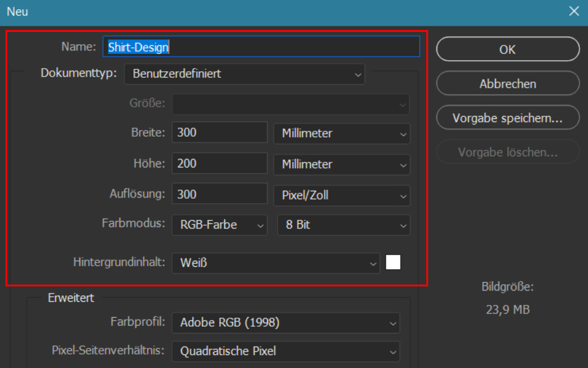Open the Farbmodus dropdown RGB-Farbe
Image resolution: width=588 pixels, height=368 pixels.
219,225
